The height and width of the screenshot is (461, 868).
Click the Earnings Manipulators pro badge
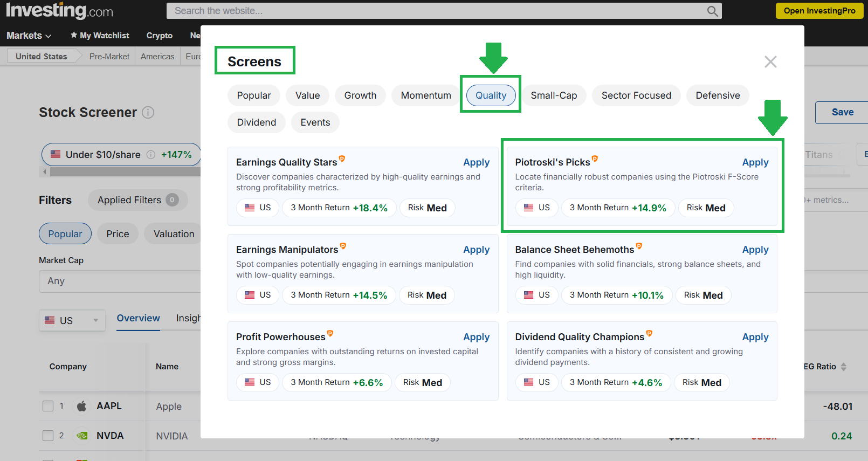coord(343,246)
